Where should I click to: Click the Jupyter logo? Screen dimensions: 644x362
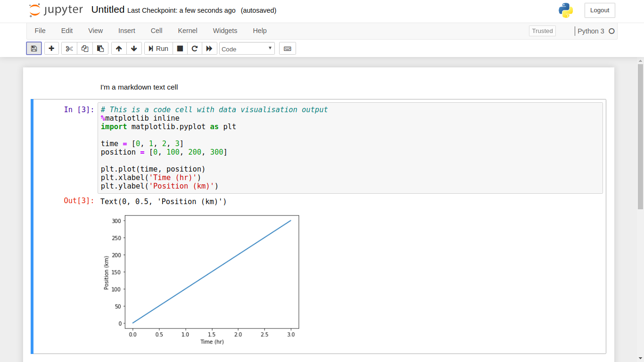[x=56, y=10]
